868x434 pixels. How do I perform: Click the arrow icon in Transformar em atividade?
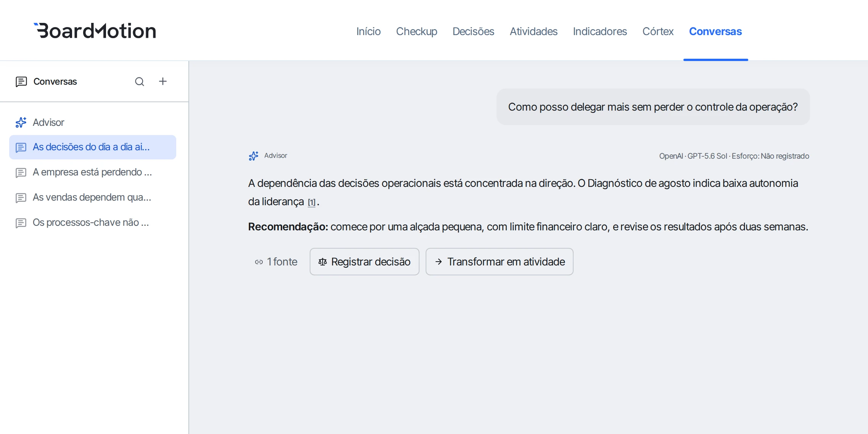point(439,262)
